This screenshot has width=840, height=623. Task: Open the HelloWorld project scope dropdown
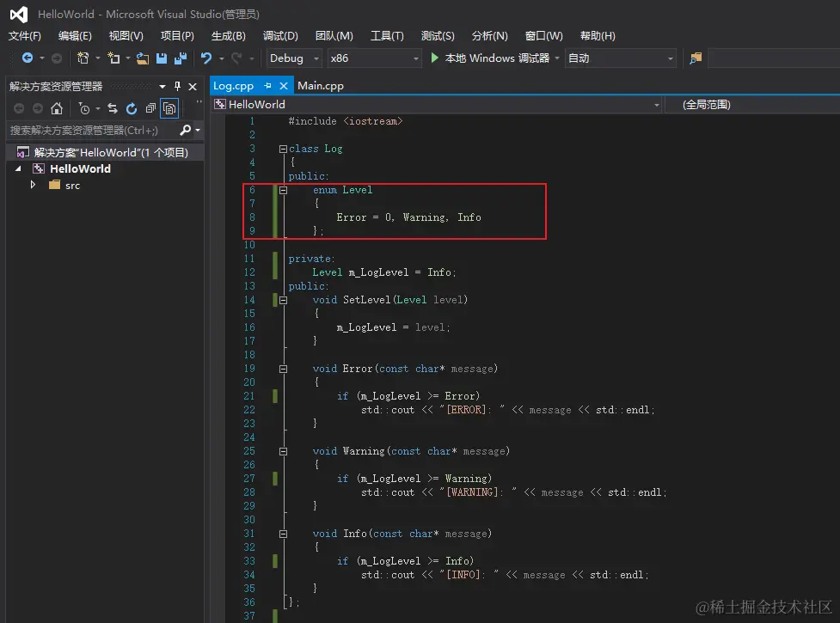pos(657,104)
